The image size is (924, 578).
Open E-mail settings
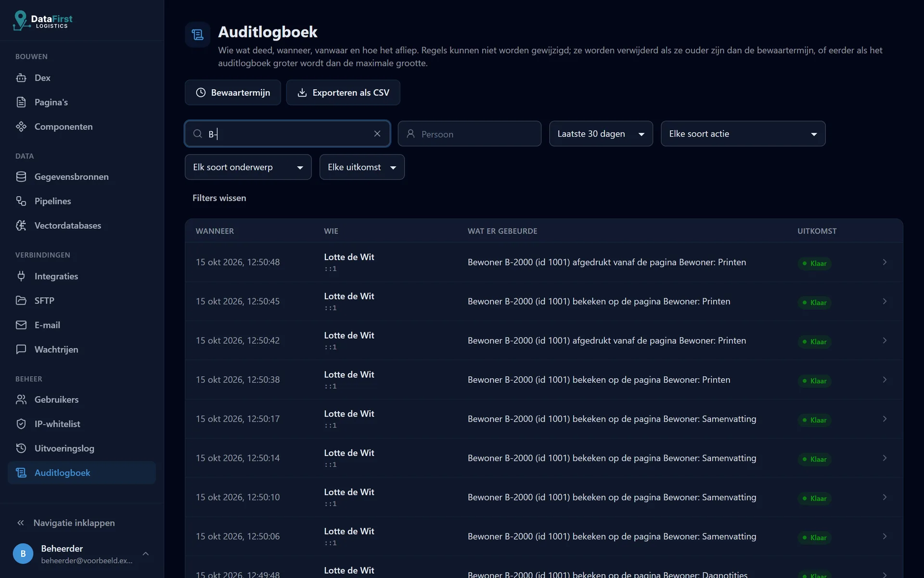click(82, 325)
